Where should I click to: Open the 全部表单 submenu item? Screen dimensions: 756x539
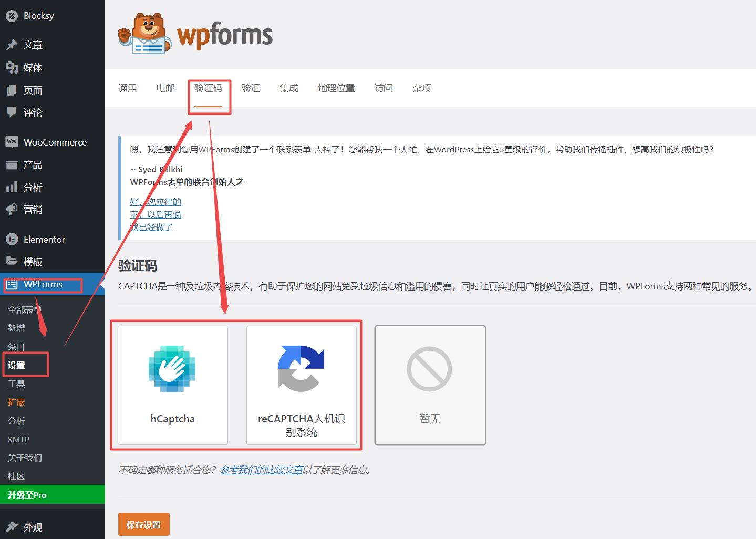click(25, 309)
